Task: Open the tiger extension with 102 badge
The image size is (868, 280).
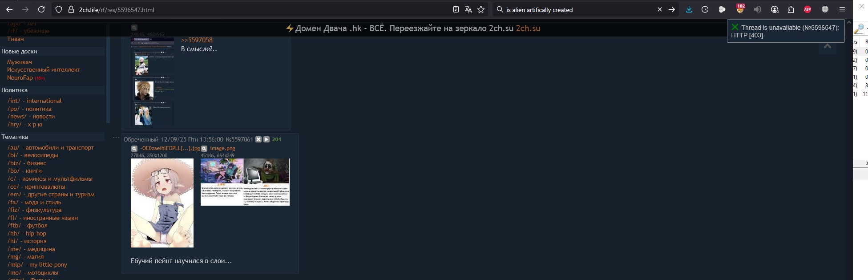Action: (740, 9)
